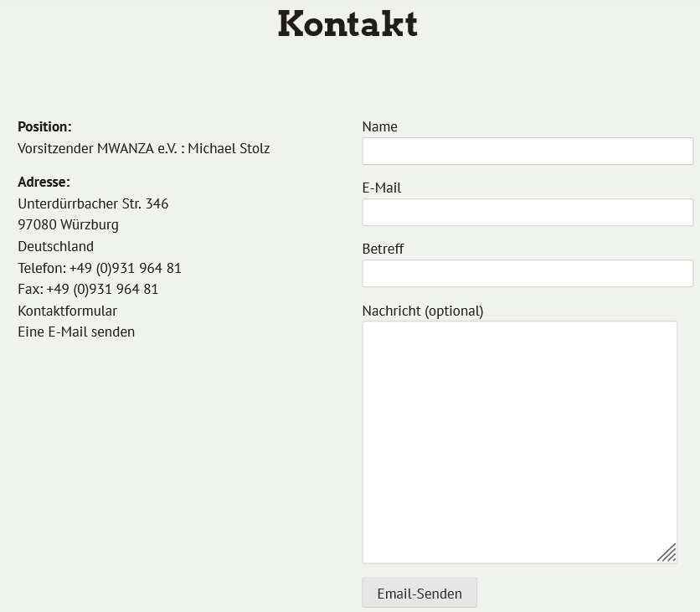Click the '97080 Würzburg' text

(x=68, y=225)
